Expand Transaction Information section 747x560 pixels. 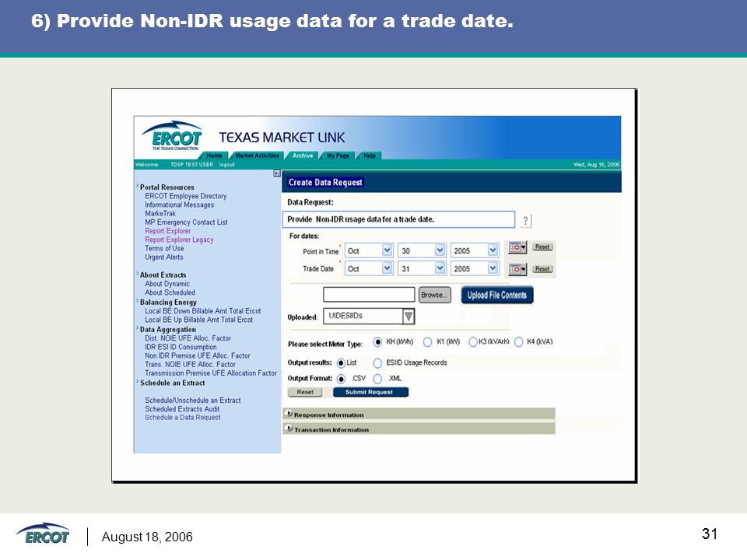point(289,428)
